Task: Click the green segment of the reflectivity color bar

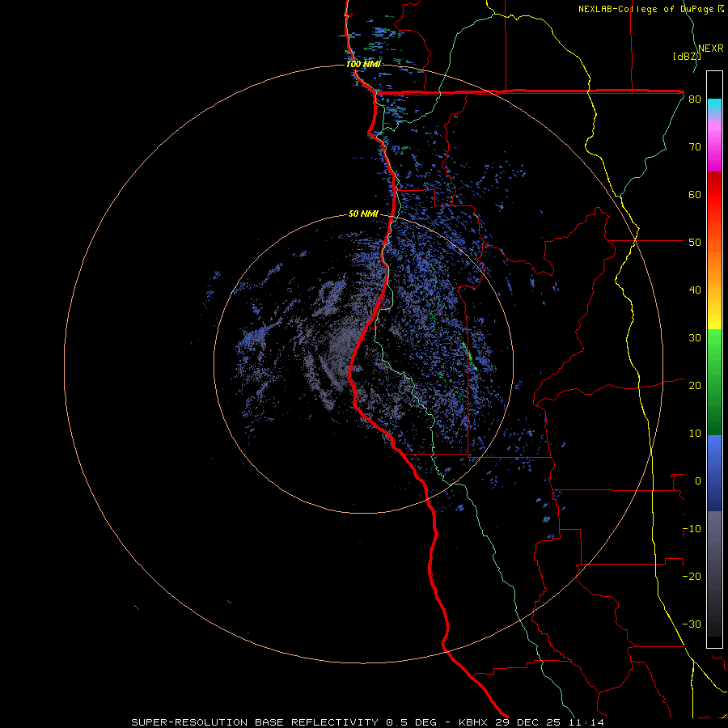Action: [x=714, y=383]
